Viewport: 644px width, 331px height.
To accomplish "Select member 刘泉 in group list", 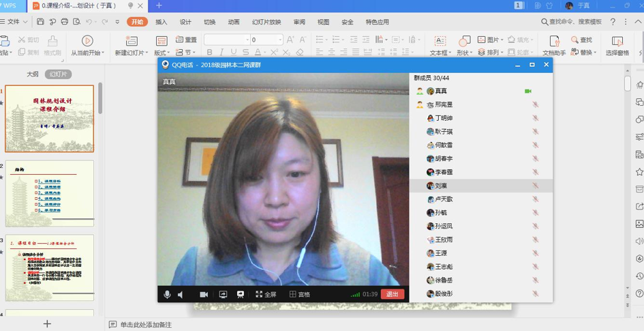I will tap(441, 186).
